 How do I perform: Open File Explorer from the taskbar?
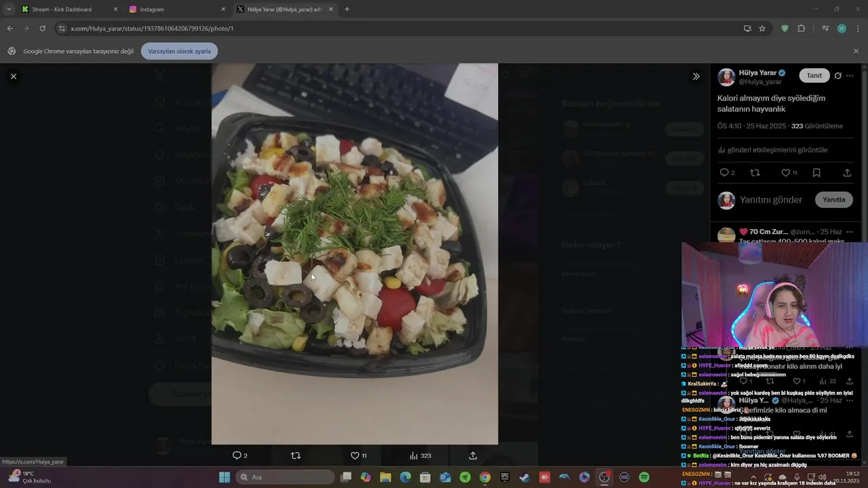(385, 477)
